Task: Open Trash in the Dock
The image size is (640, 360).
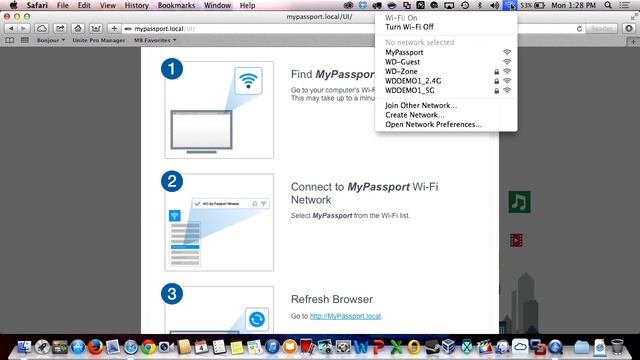Action: [618, 347]
